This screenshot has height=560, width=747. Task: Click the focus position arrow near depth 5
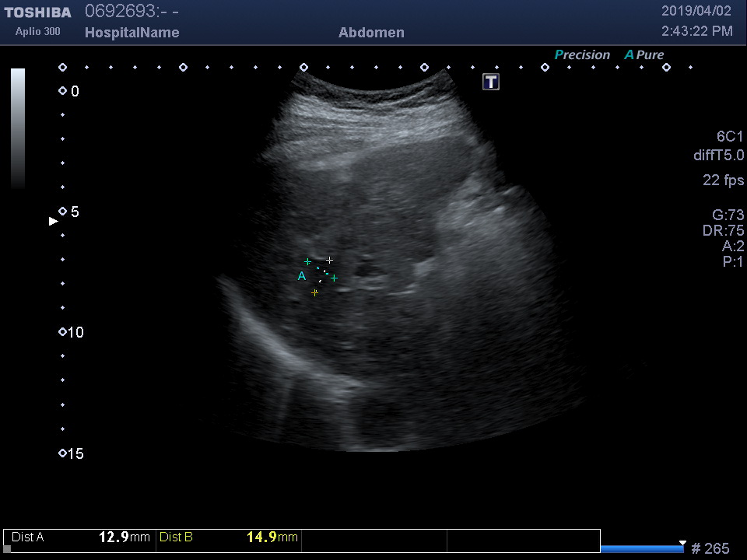click(53, 221)
